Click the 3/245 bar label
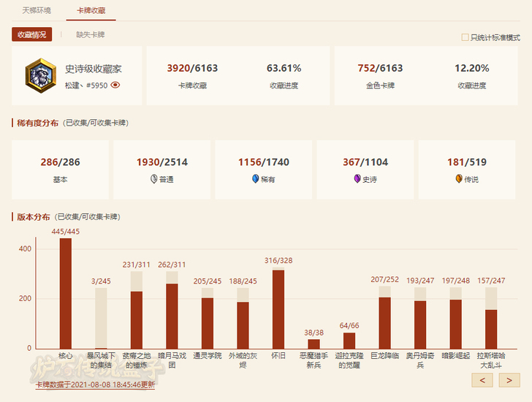The image size is (532, 402). (x=101, y=281)
